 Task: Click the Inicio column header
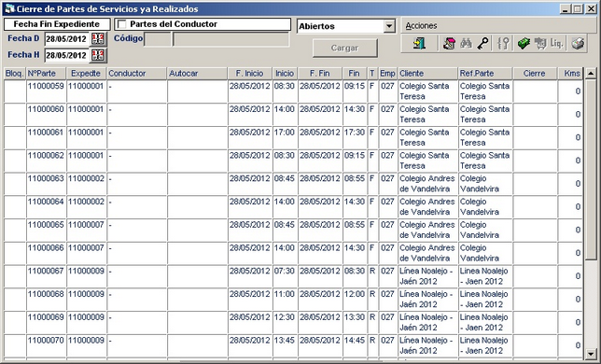click(285, 74)
